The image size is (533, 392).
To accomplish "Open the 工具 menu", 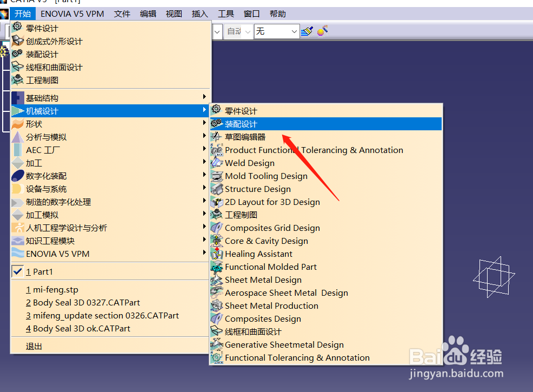I will pos(226,14).
